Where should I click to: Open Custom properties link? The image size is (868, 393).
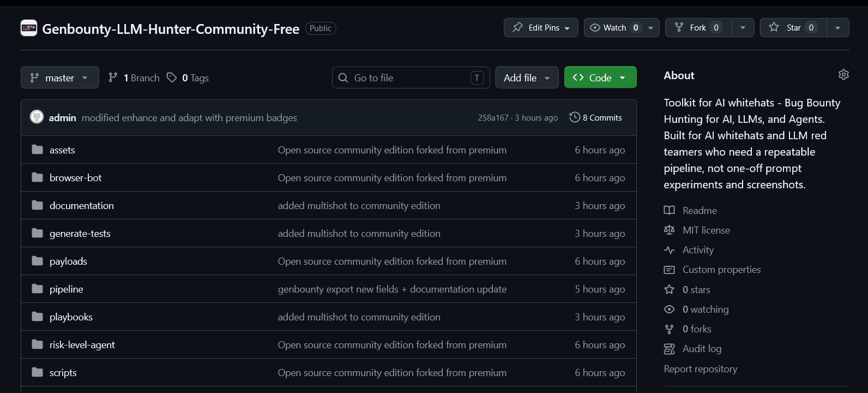(x=721, y=270)
